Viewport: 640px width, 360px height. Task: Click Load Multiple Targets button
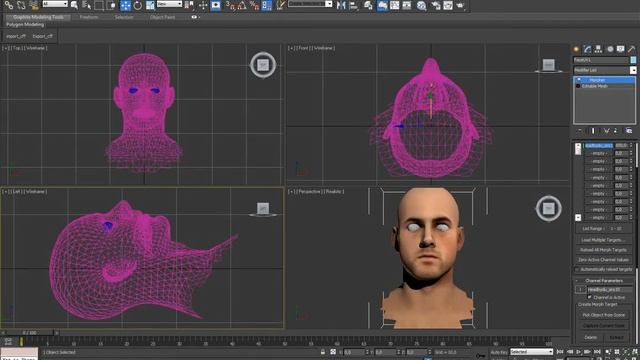pos(603,240)
